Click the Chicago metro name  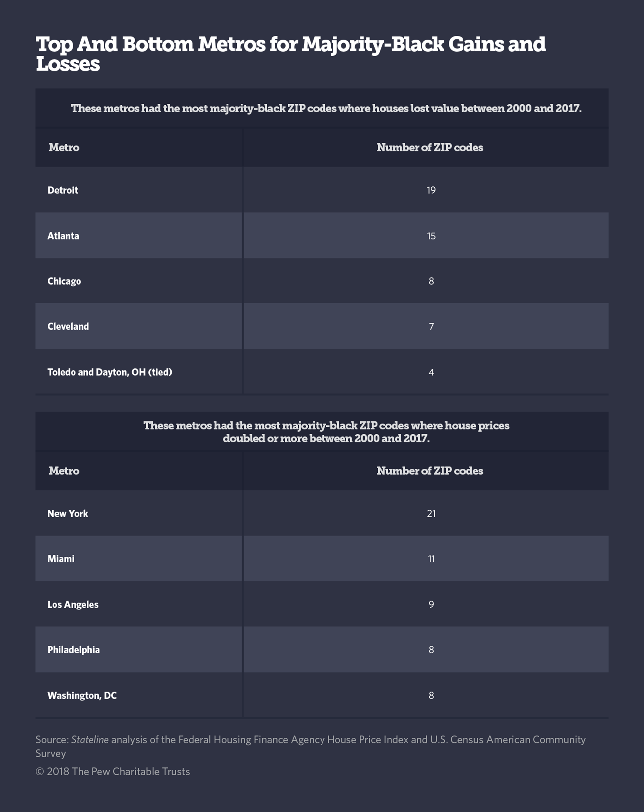pos(64,281)
